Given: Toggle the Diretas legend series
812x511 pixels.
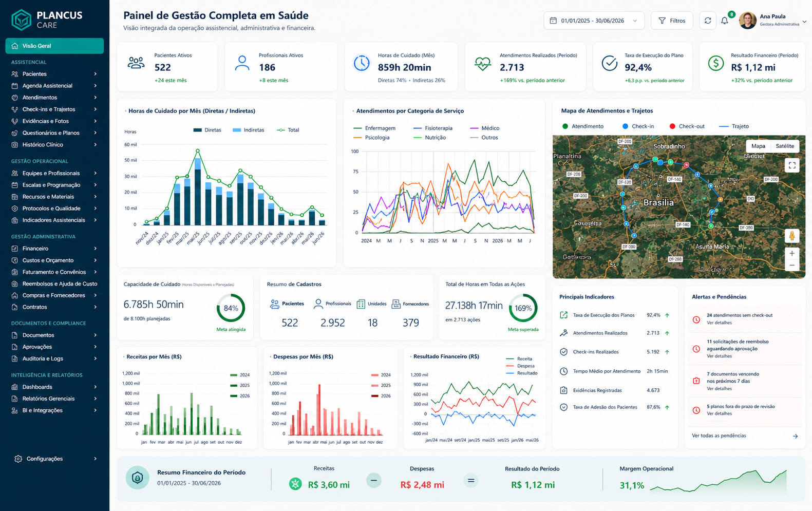Looking at the screenshot, I should [207, 130].
